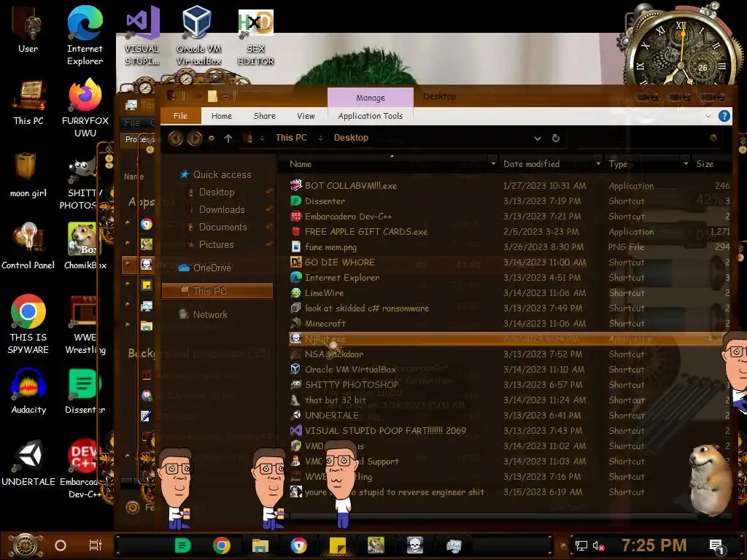Open Embarcadero Dev-C++ desktop shortcut
Image resolution: width=747 pixels, height=560 pixels.
(x=85, y=469)
